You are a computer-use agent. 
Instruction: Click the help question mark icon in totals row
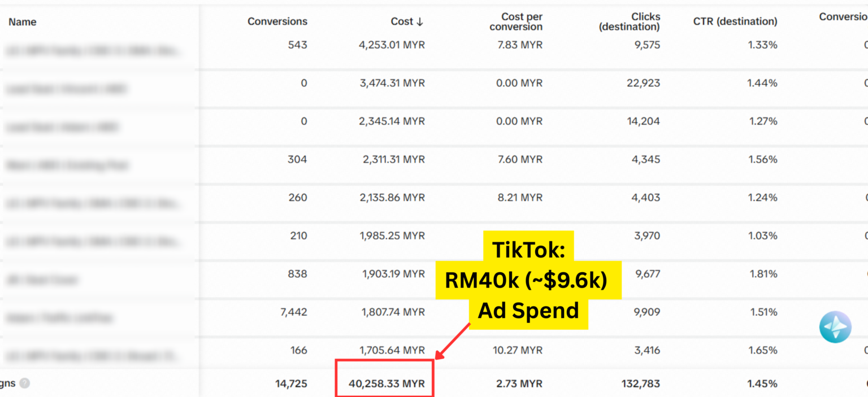pyautogui.click(x=24, y=383)
